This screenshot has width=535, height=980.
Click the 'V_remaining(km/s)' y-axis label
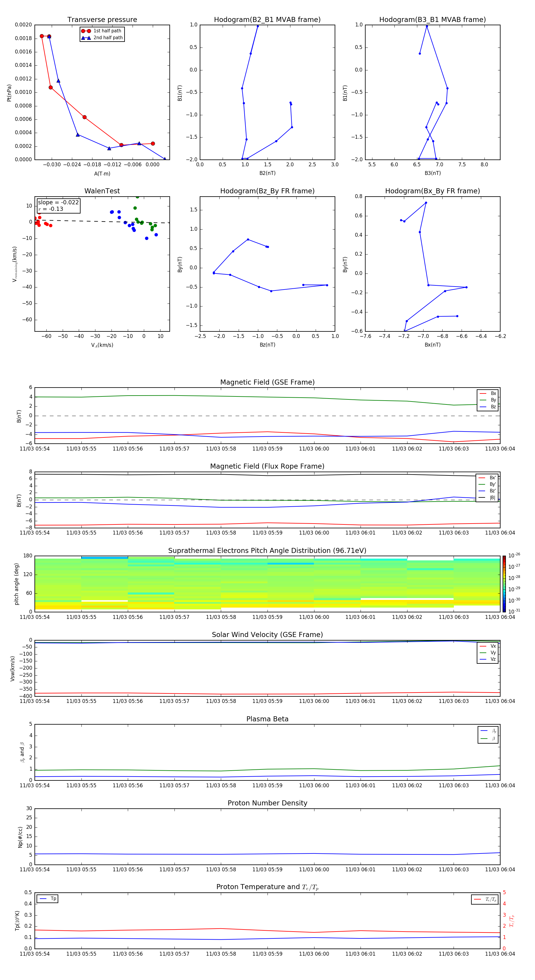tap(15, 264)
